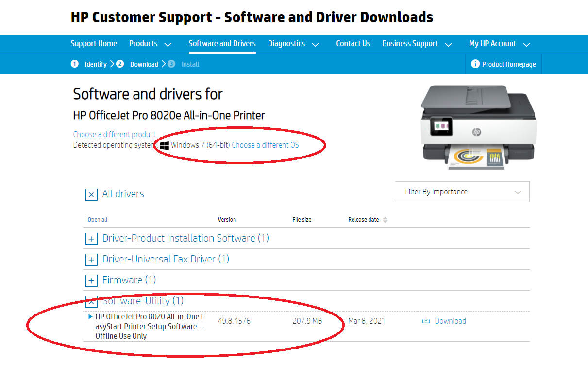Viewport: 588px width, 384px height.
Task: Switch to the Diagnostics navigation item
Action: click(x=286, y=44)
